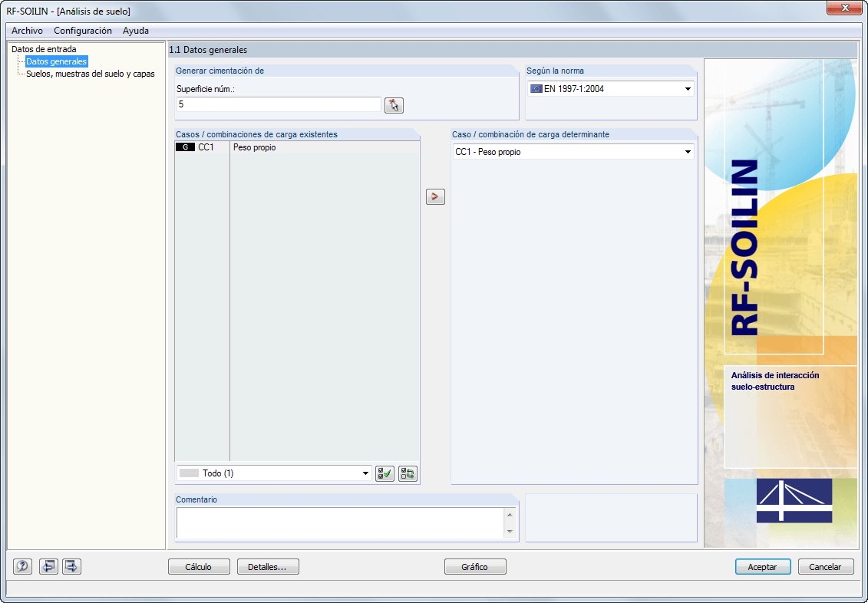
Task: Start the analysis with the Cálculo button
Action: pos(199,566)
